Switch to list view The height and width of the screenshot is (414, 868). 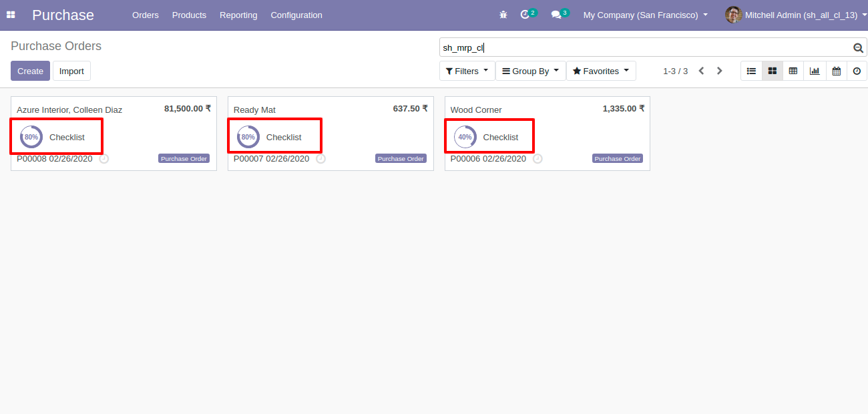751,71
